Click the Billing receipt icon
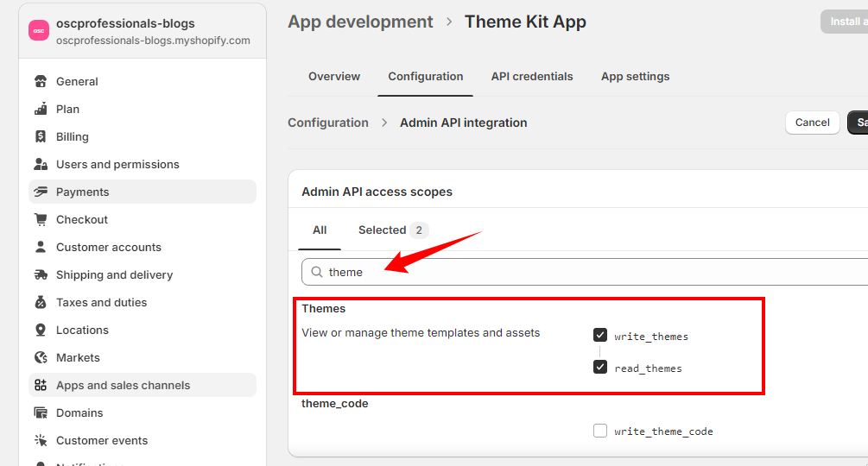This screenshot has height=466, width=868. 41,137
